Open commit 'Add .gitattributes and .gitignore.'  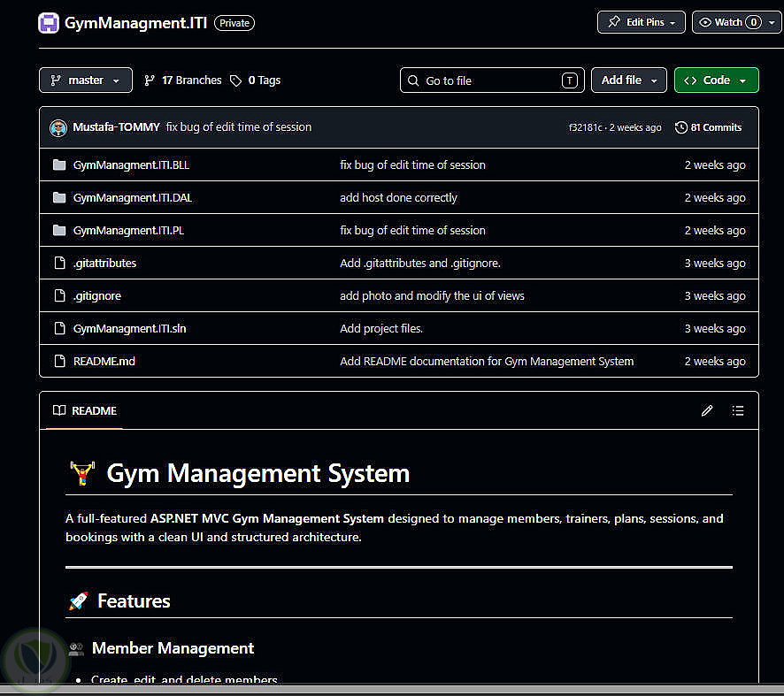[420, 264]
